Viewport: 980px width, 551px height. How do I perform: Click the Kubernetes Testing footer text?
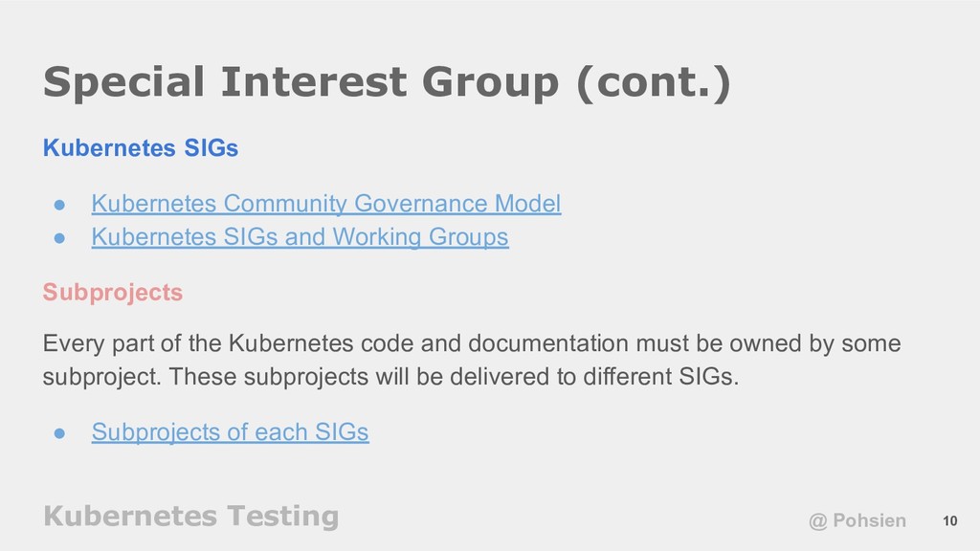191,517
